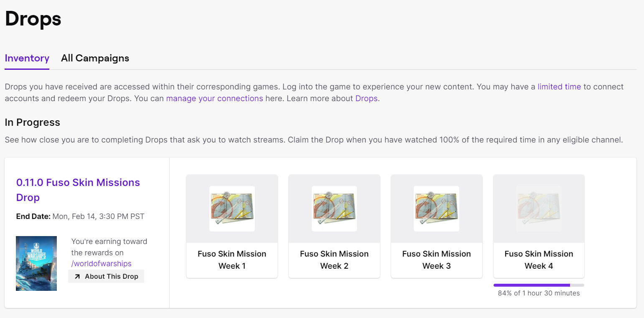644x318 pixels.
Task: Select the Fuso Skin Mission Week 4 label
Action: click(539, 259)
